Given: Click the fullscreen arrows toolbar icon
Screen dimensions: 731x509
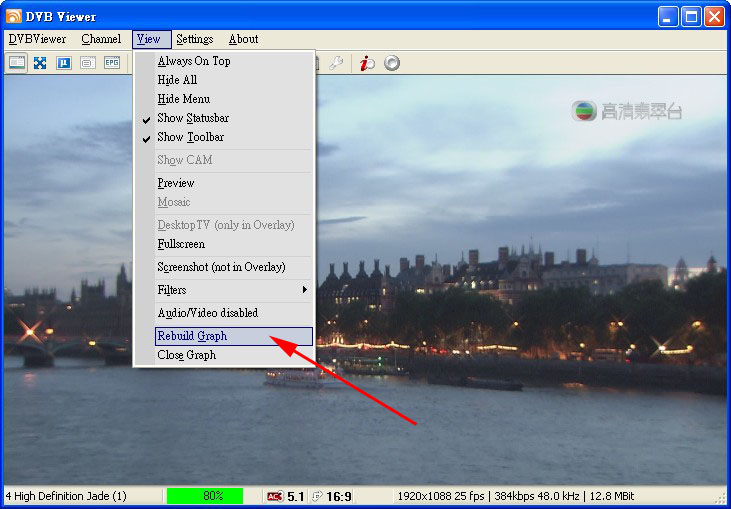Looking at the screenshot, I should click(x=40, y=63).
